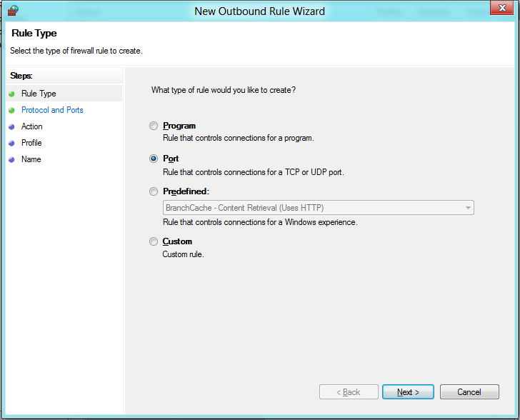Select Action in the steps list

click(x=32, y=126)
